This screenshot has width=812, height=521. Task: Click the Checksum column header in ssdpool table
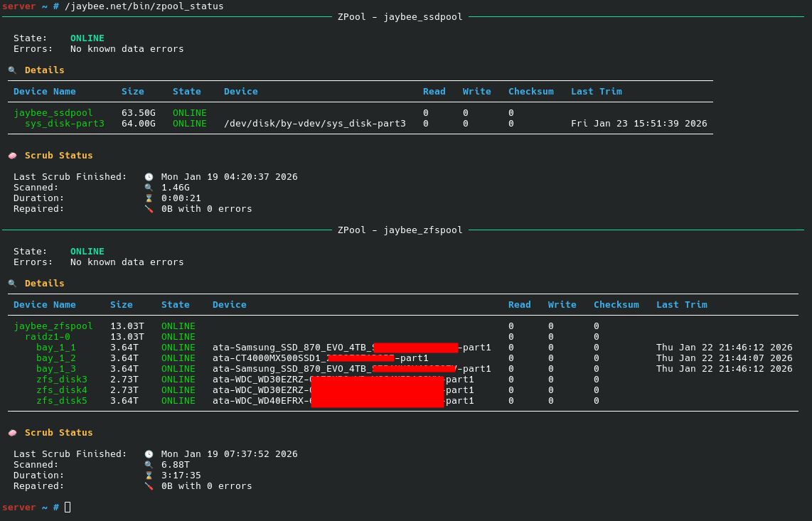pos(531,91)
